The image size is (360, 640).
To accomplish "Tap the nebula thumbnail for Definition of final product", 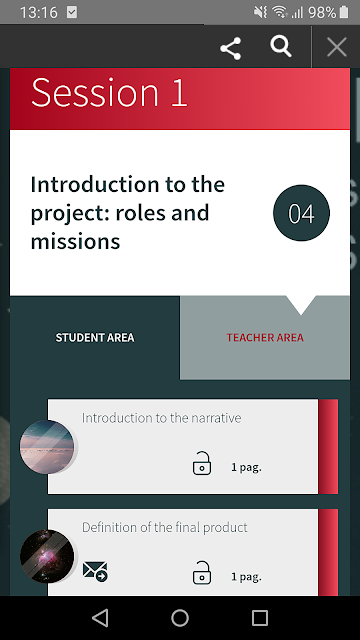I will pyautogui.click(x=47, y=556).
